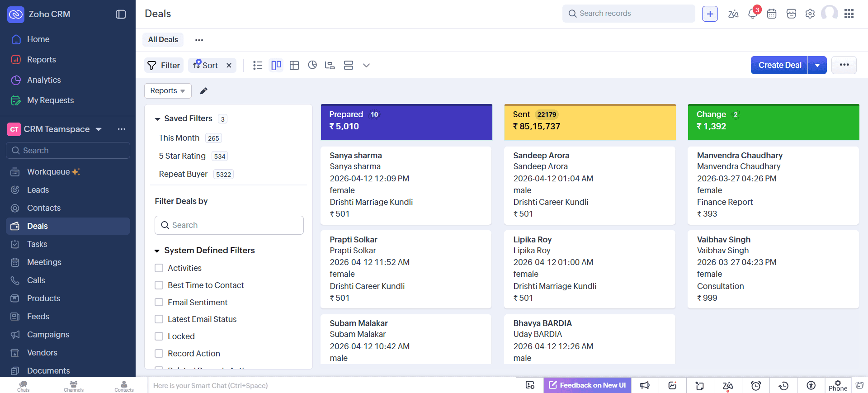Focus the Search records field
Screen dimensions: 868x393
628,14
